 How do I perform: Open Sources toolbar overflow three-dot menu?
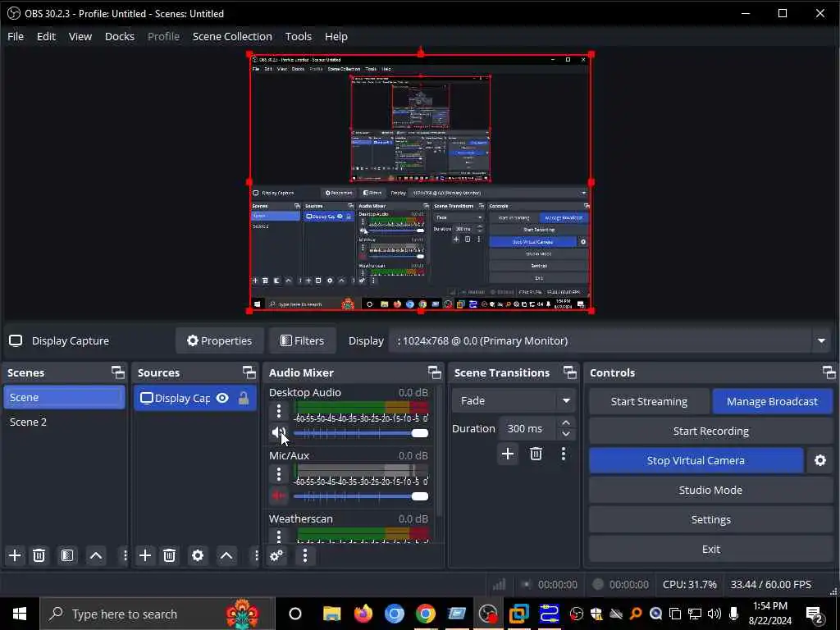click(x=256, y=555)
